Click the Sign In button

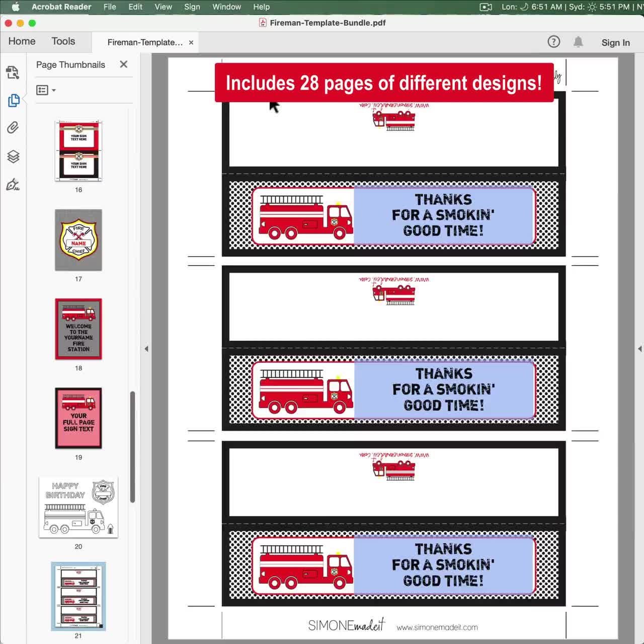pos(615,43)
